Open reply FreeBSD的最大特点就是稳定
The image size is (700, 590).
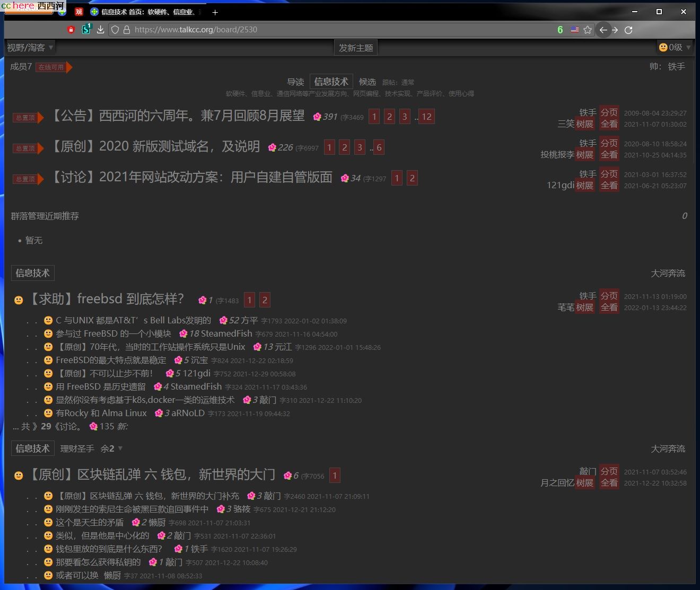(111, 360)
